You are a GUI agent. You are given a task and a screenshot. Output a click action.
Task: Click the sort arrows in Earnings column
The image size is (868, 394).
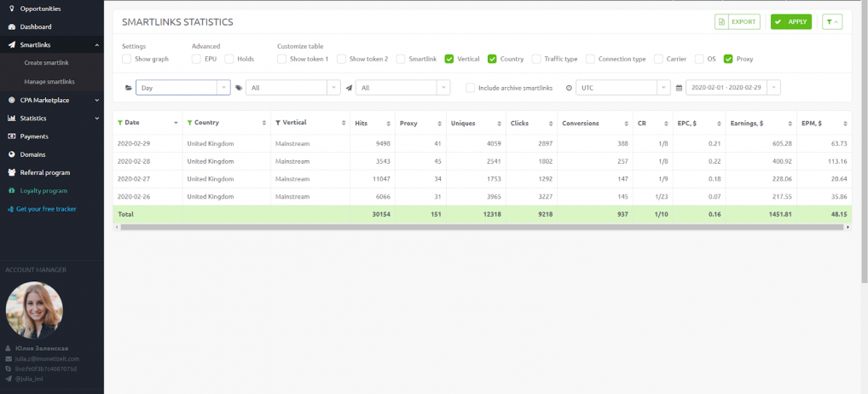(790, 124)
